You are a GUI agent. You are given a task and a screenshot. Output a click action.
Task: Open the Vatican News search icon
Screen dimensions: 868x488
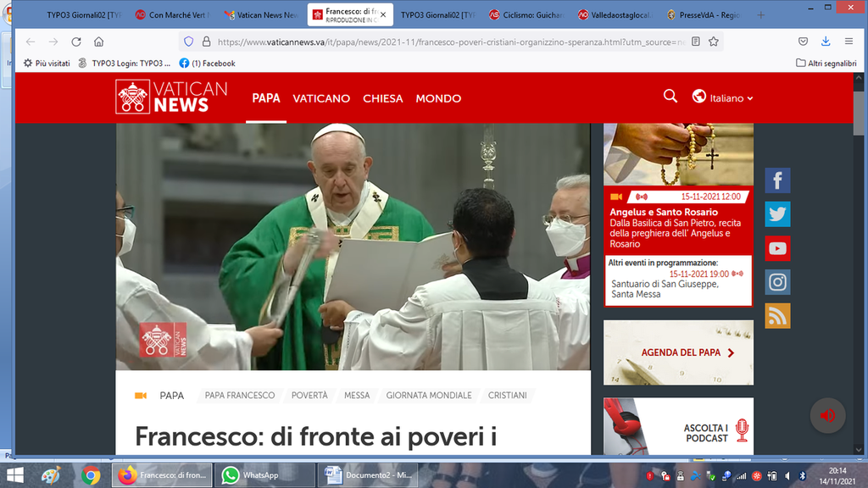coord(670,97)
